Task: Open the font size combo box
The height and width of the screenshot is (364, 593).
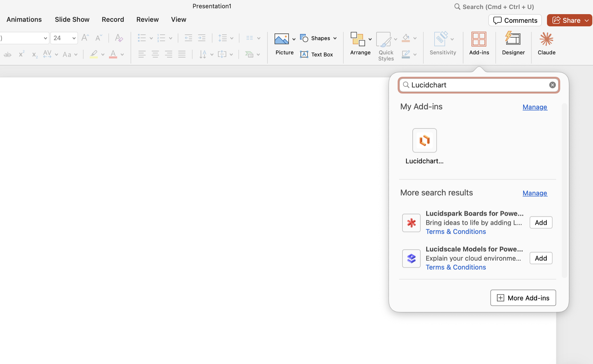Action: click(x=64, y=38)
